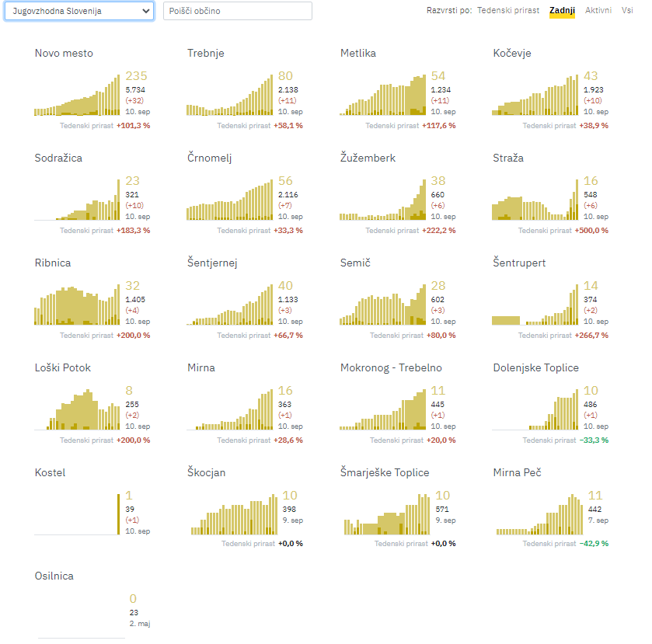This screenshot has height=644, width=652.
Task: Click the 1.405 total for Ribnica
Action: coord(135,299)
